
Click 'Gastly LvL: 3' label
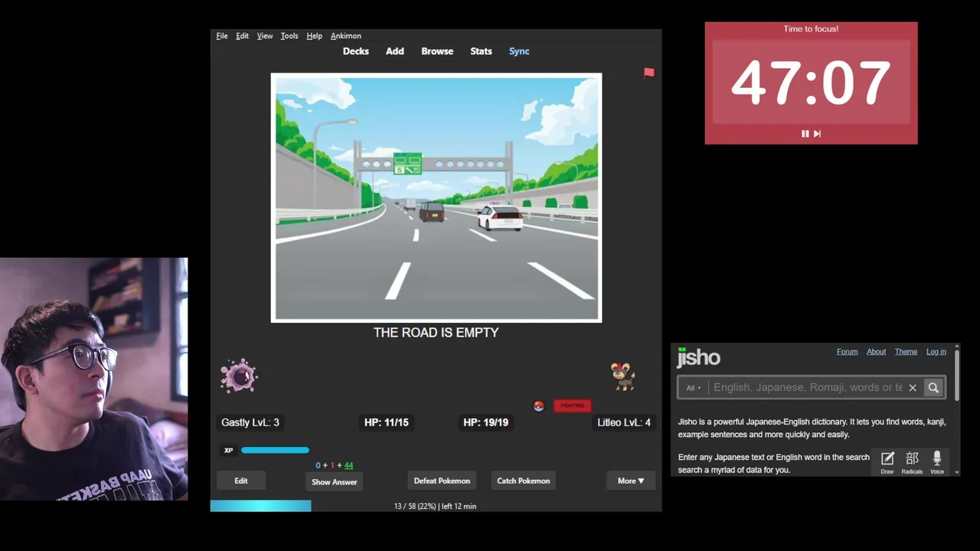pyautogui.click(x=250, y=422)
